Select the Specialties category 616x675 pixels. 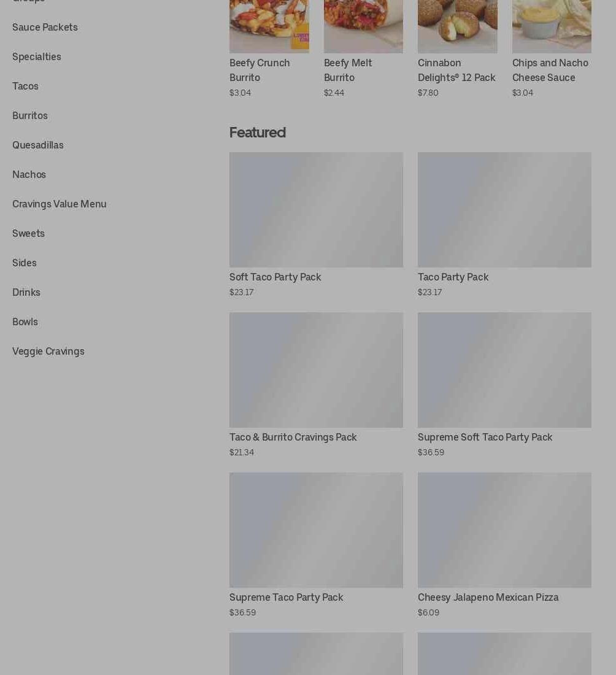tap(37, 57)
